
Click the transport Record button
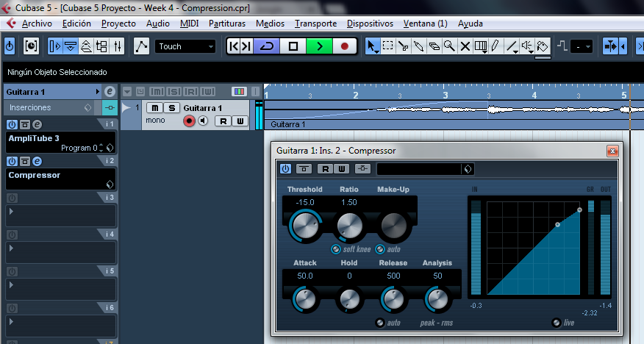pos(345,46)
